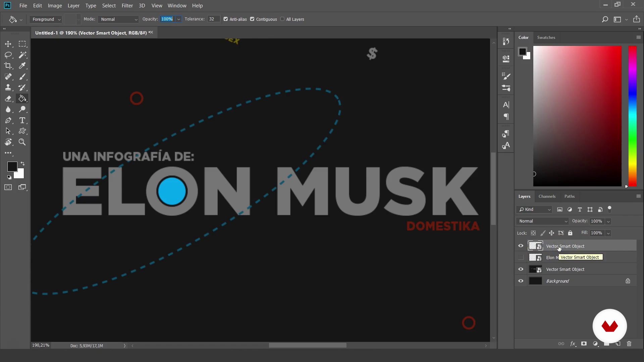Enable All Layers checkbox
This screenshot has width=644, height=362.
tap(282, 19)
